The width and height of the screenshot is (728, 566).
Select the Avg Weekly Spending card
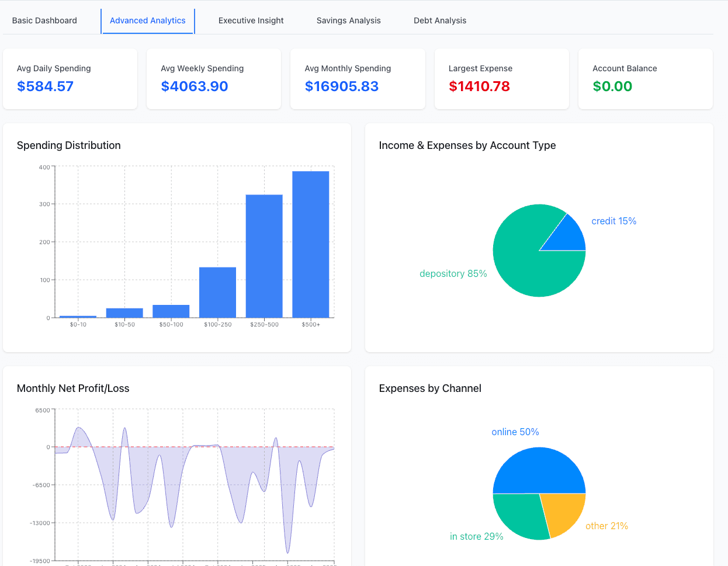tap(214, 79)
